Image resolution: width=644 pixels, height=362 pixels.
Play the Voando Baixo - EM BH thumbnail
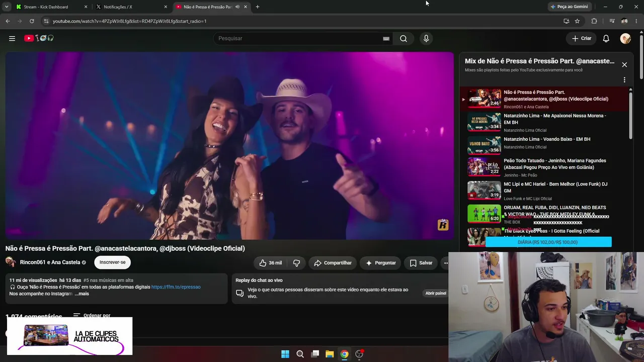(x=484, y=145)
